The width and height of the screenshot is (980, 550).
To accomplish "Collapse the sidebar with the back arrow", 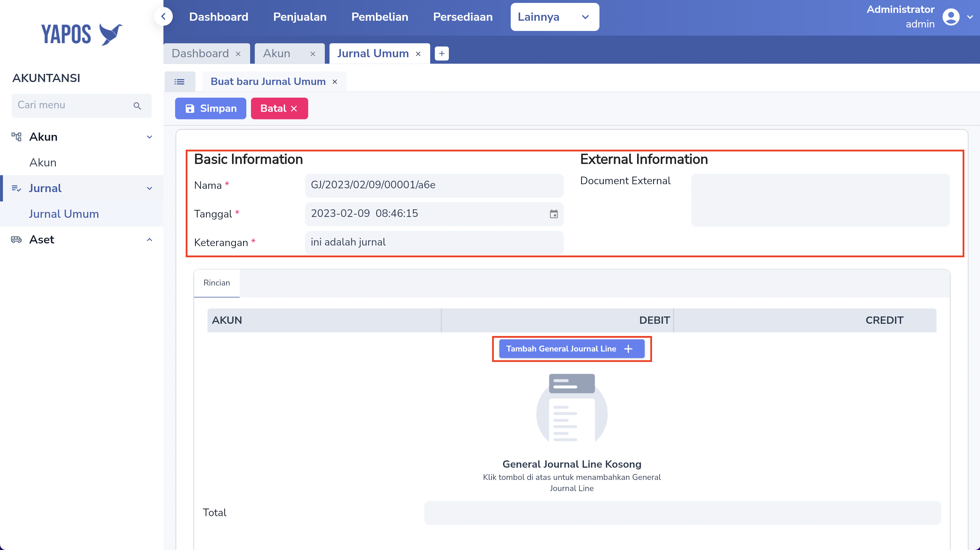I will pyautogui.click(x=164, y=17).
